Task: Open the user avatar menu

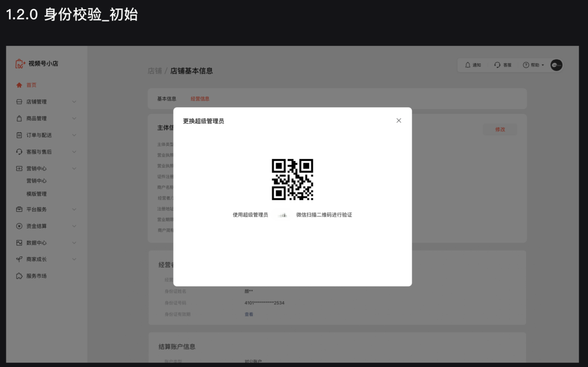Action: [x=556, y=65]
